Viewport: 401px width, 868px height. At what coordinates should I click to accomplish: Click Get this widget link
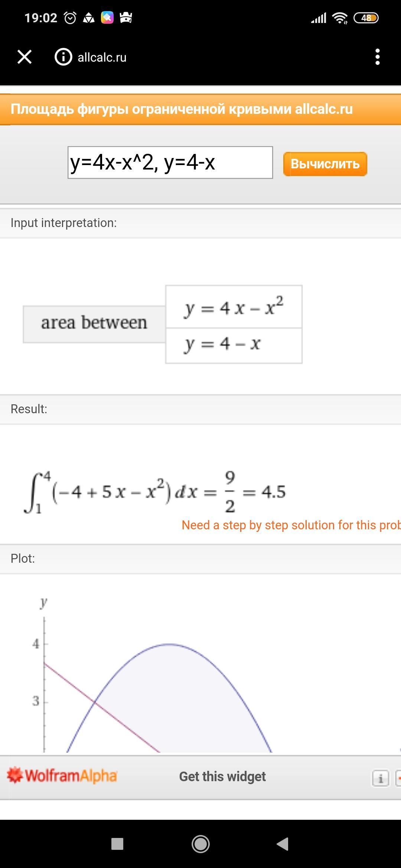(x=222, y=776)
